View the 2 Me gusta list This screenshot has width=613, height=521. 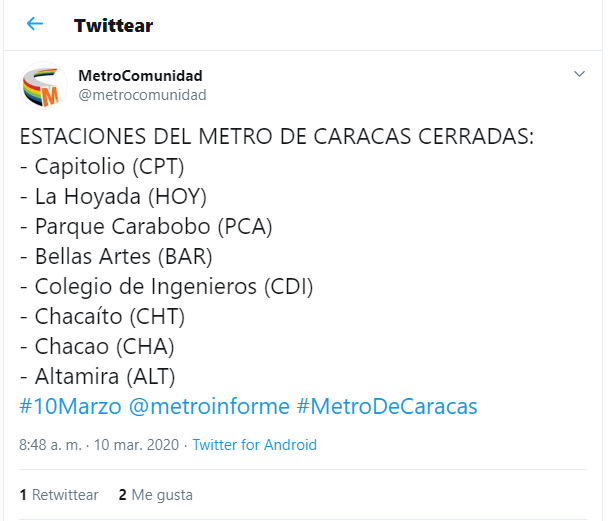(156, 495)
